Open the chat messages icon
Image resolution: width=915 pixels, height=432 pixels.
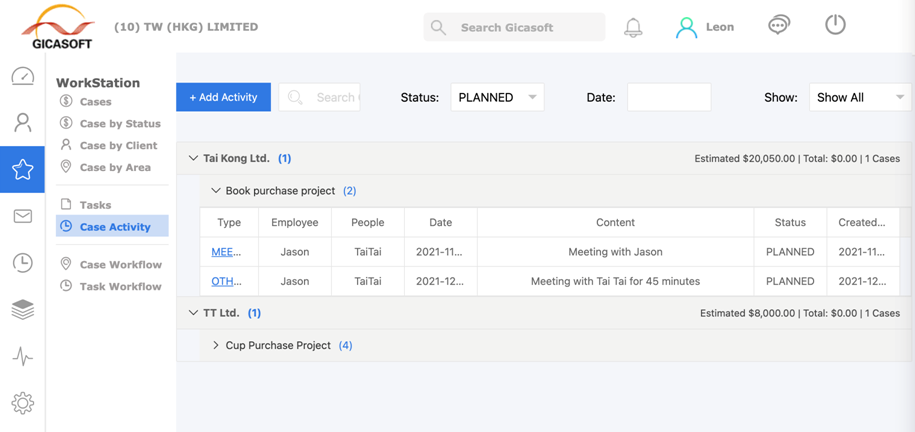[779, 26]
